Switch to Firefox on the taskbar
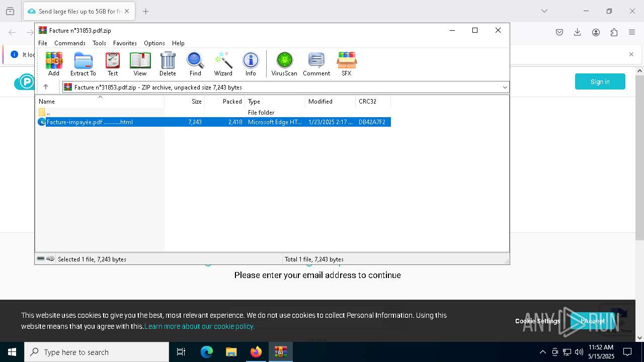Viewport: 644px width, 362px height. coord(256,352)
